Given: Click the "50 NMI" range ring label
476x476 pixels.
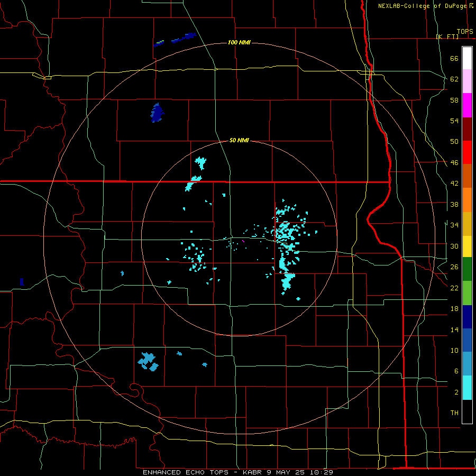Looking at the screenshot, I should [239, 140].
